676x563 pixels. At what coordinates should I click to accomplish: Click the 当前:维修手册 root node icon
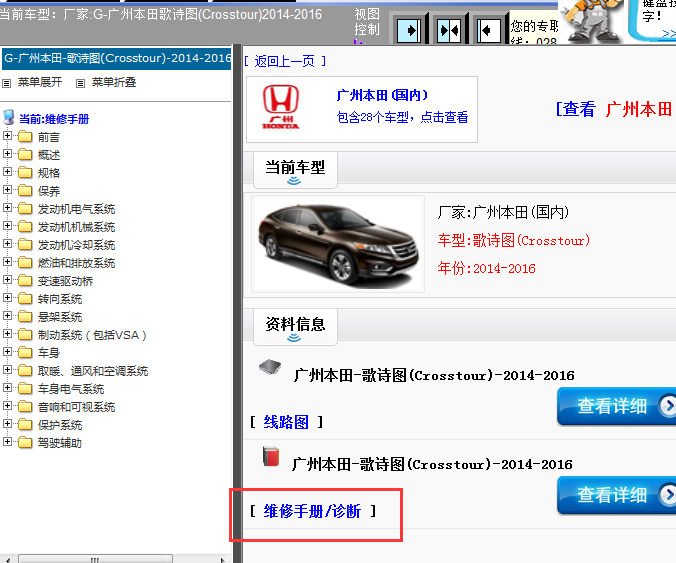9,117
